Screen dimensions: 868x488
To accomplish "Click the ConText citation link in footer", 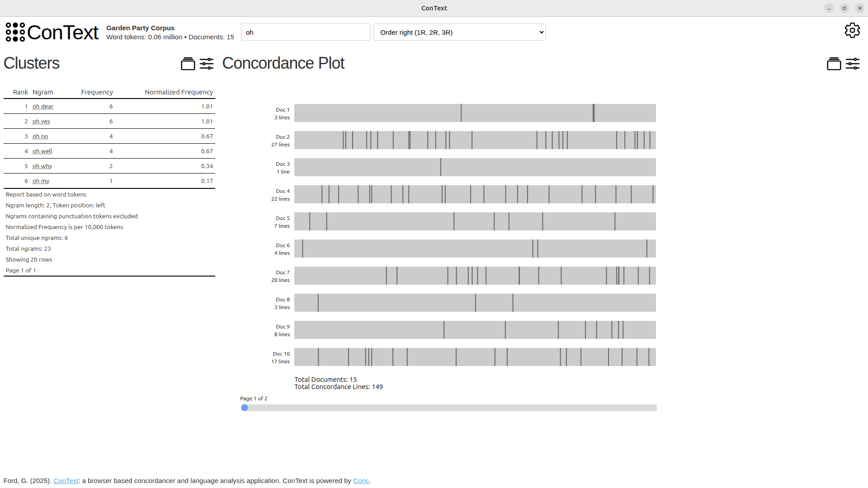I will pyautogui.click(x=66, y=480).
